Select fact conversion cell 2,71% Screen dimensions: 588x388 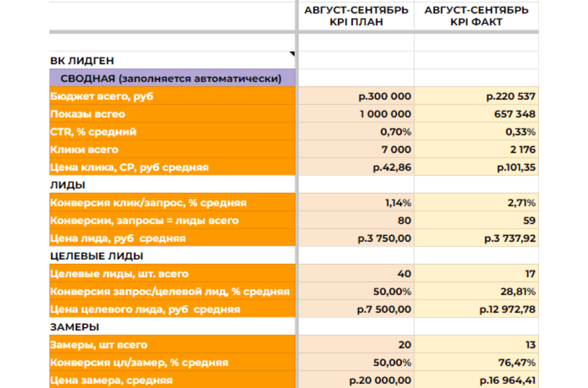[476, 202]
